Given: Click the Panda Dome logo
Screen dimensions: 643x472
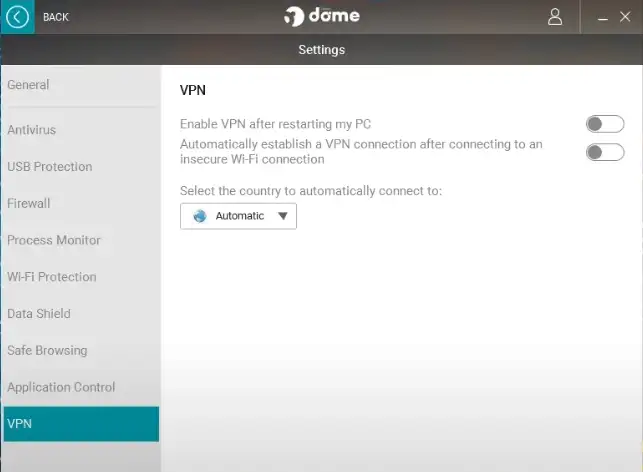Looking at the screenshot, I should pyautogui.click(x=321, y=17).
